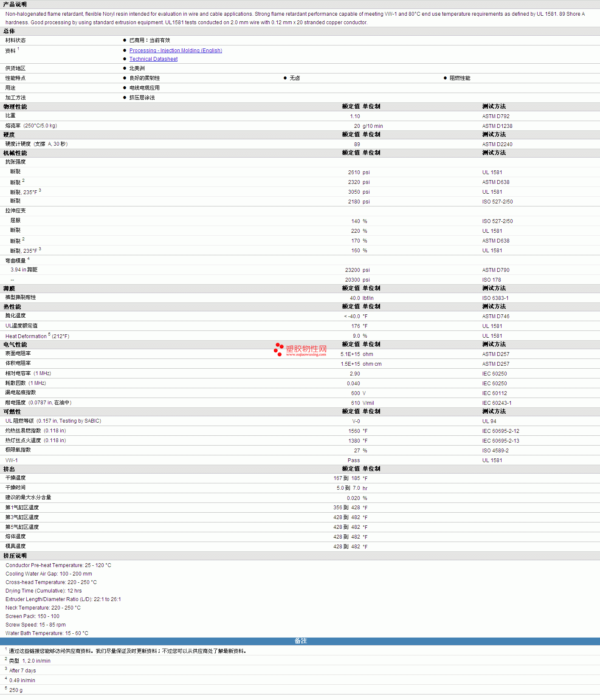The image size is (600, 700).
Task: Click 20 g/10 min melt flow value
Action: [369, 126]
